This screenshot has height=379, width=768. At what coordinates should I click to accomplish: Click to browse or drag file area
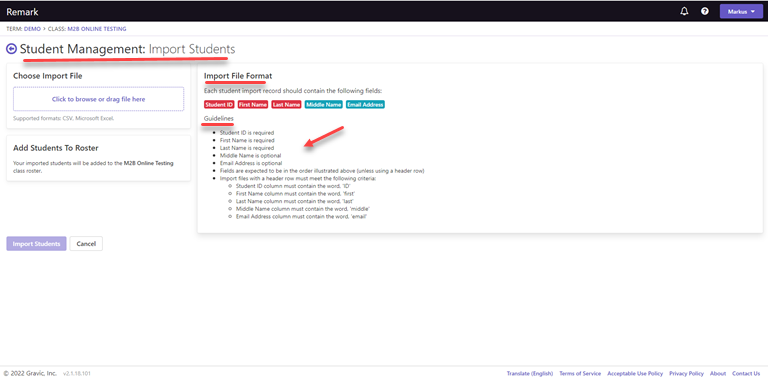click(x=98, y=99)
